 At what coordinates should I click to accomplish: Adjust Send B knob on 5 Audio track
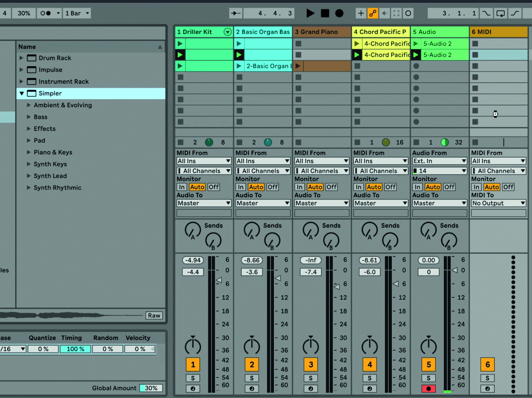click(x=449, y=241)
